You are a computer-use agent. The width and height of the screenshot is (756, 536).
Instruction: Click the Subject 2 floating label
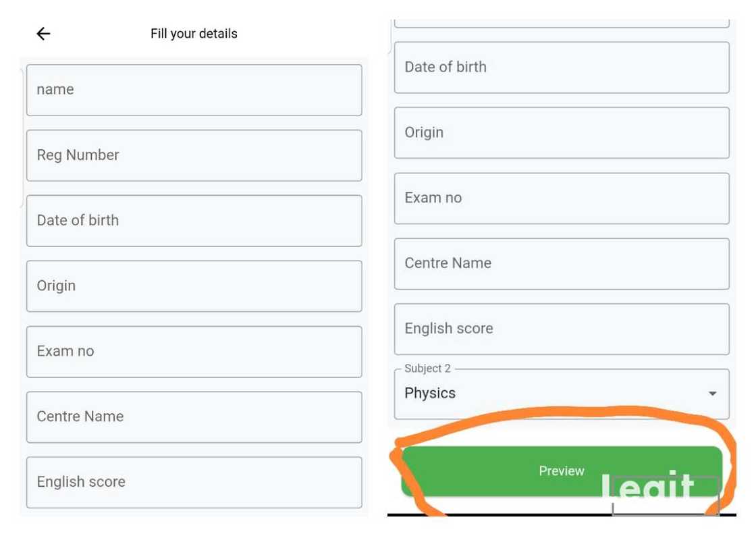pos(427,369)
